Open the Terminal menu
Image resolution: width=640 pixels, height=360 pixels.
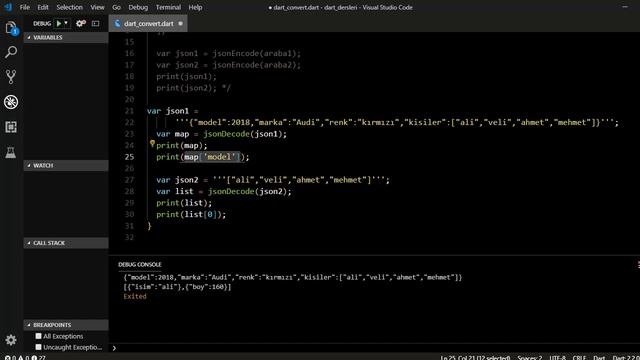tap(168, 7)
